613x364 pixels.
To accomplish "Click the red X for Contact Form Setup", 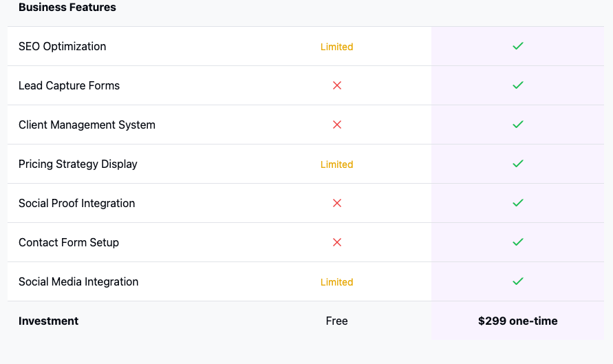I will (x=337, y=242).
